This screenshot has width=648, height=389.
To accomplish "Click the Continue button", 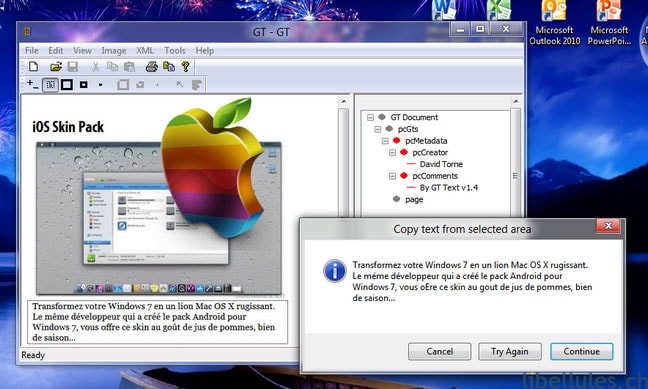I will coord(581,351).
